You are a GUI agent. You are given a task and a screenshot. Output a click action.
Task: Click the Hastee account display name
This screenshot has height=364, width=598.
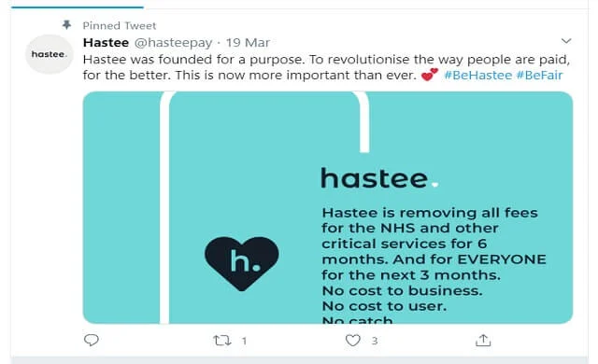(x=106, y=42)
